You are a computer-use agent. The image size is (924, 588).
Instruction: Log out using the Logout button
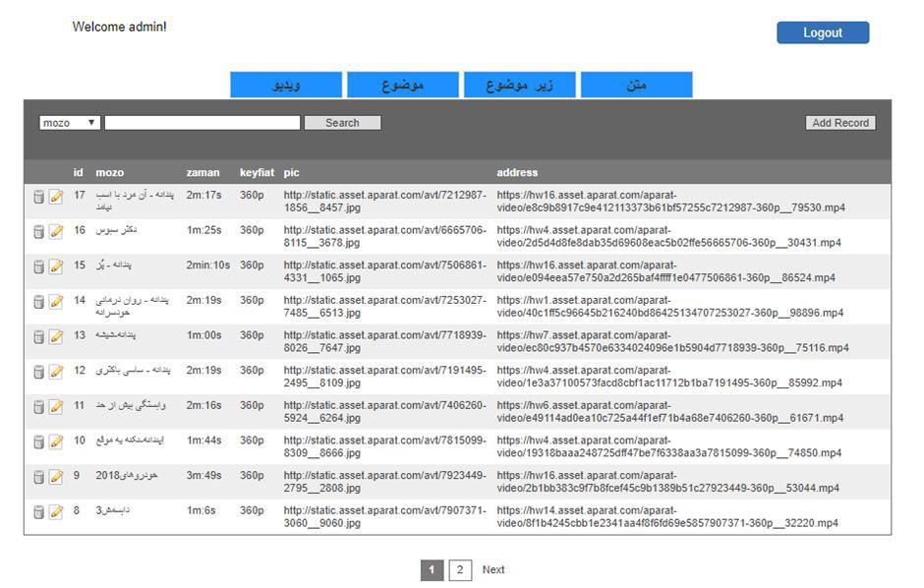click(x=823, y=32)
